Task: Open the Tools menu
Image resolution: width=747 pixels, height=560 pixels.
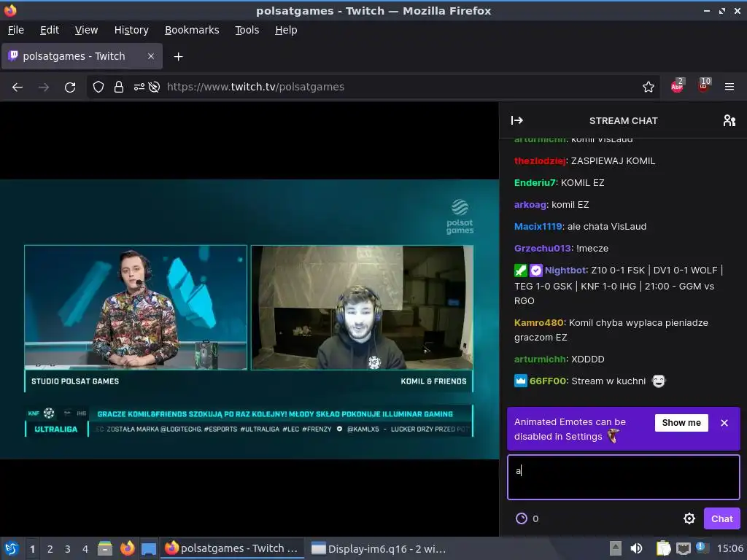Action: pyautogui.click(x=247, y=30)
